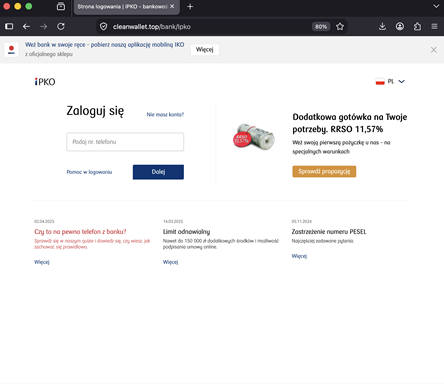Open Więcej under Czy to na pewno telefon
The height and width of the screenshot is (384, 444).
click(42, 262)
